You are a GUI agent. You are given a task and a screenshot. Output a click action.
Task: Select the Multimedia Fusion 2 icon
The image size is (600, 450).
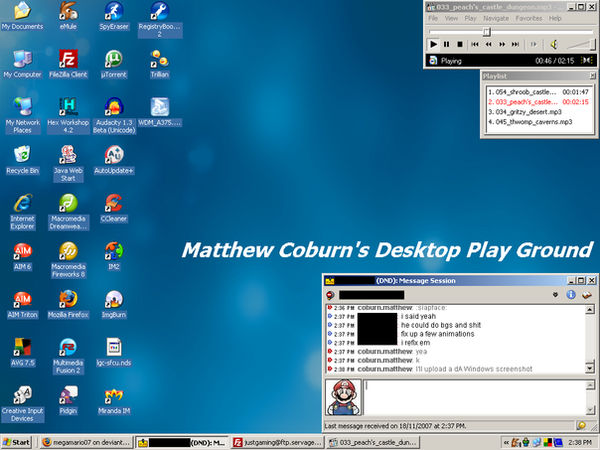tap(68, 356)
